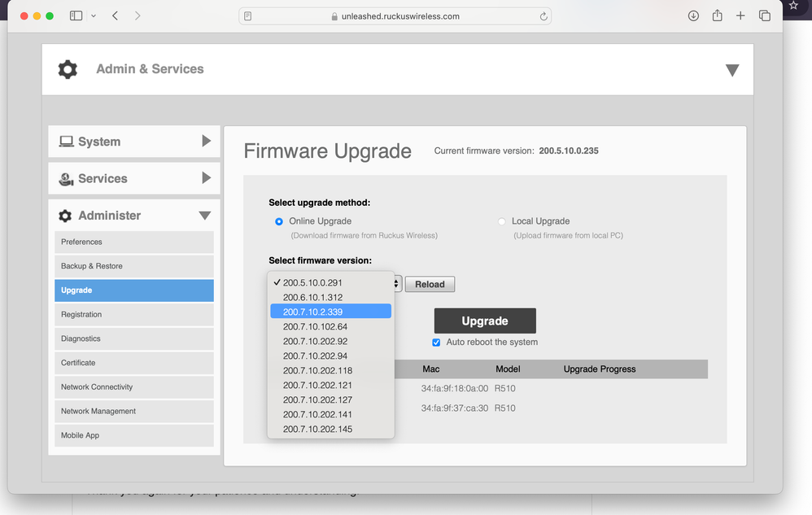
Task: Click Safari sidebar toggle icon
Action: [x=76, y=16]
